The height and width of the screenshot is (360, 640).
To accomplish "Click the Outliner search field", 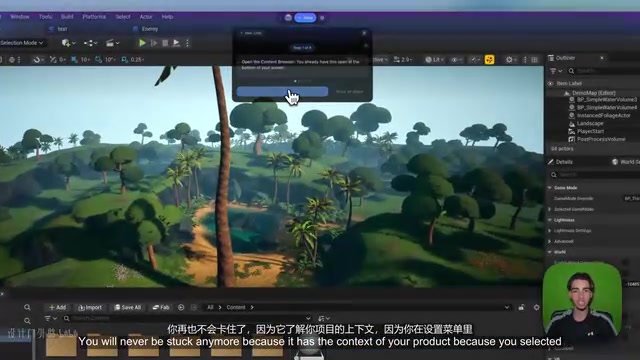I will pyautogui.click(x=604, y=71).
